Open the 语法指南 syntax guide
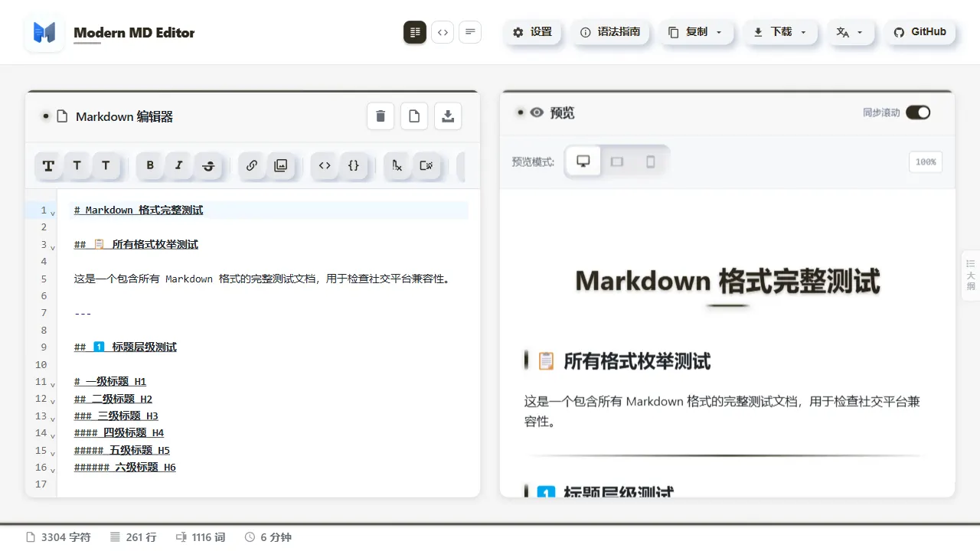Screen dimensions: 980x551 (610, 32)
